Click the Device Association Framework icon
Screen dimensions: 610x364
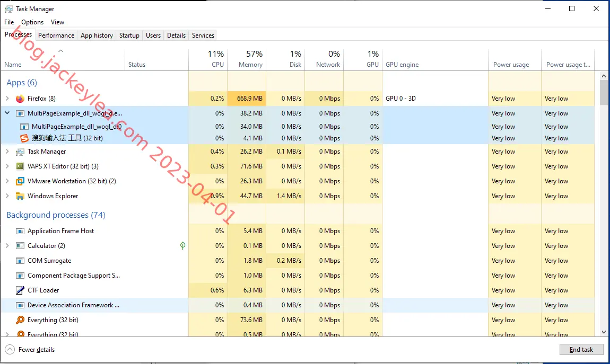tap(20, 305)
